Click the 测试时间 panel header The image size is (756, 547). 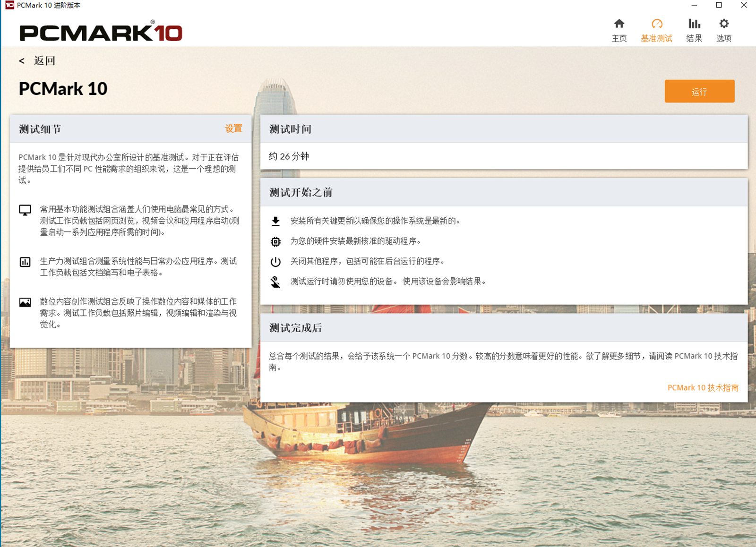click(x=504, y=129)
